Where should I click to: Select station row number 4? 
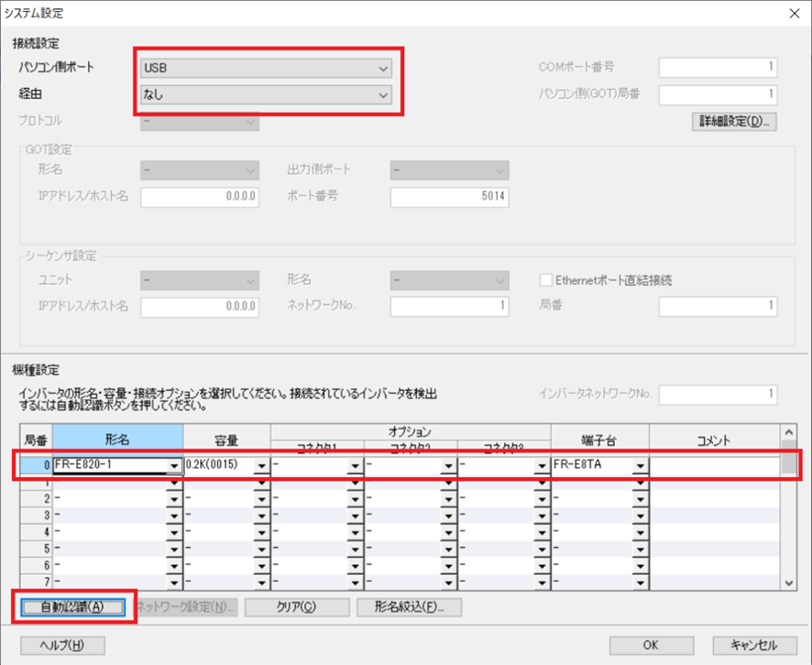coord(37,532)
